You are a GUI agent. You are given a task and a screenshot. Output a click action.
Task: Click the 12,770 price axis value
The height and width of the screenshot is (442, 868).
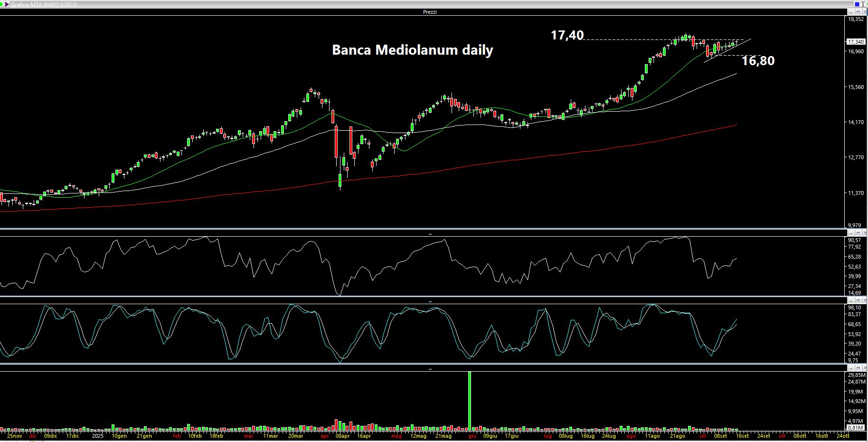coord(856,157)
